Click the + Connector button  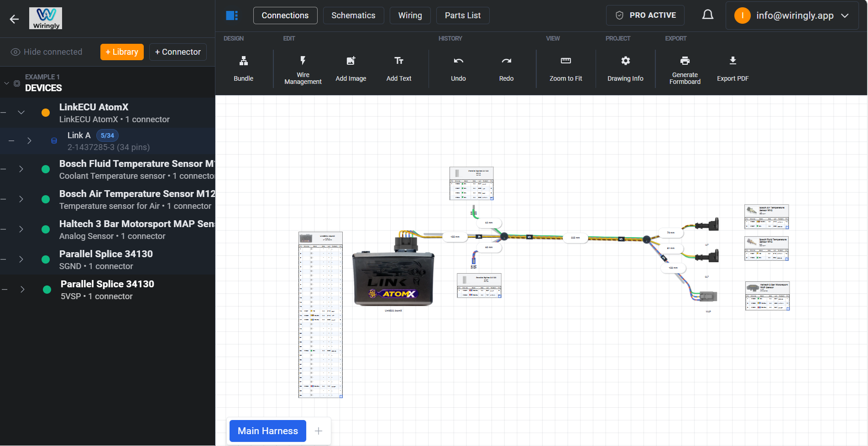[178, 52]
